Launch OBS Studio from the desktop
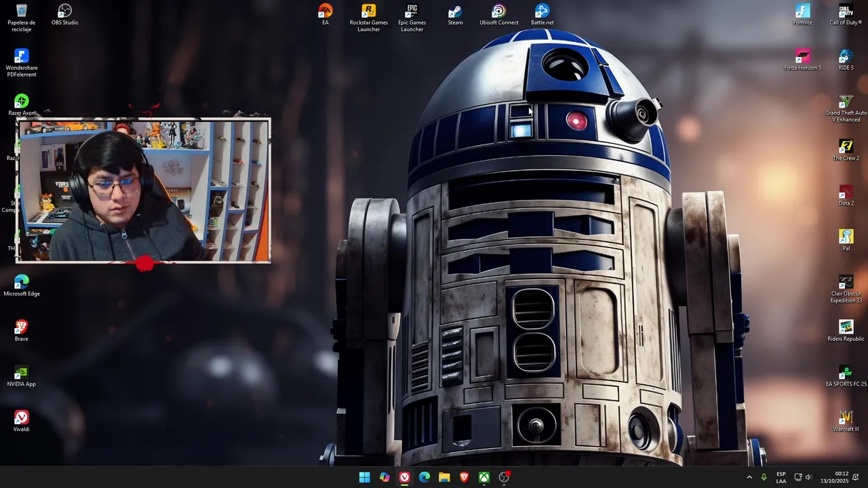The width and height of the screenshot is (868, 488). pos(65,15)
